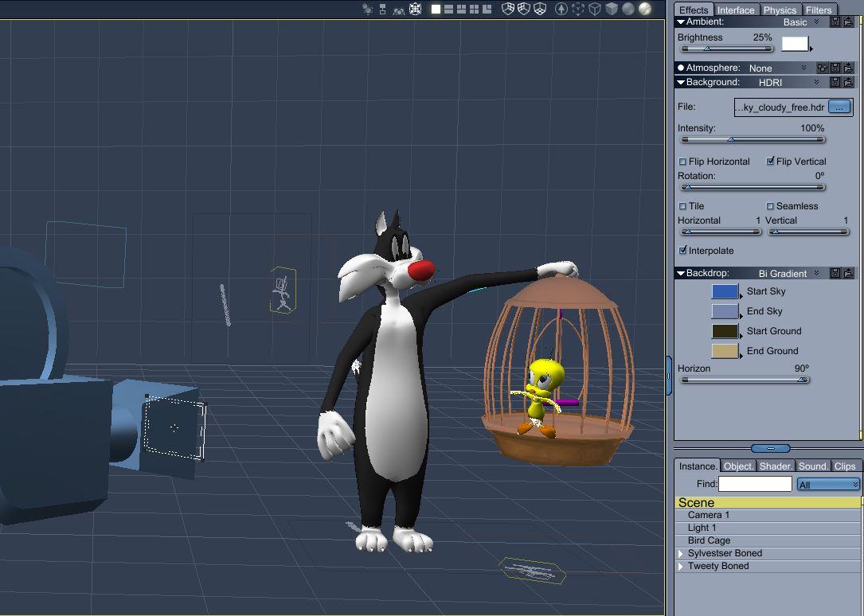Open the Backdrop dropdown showing Bi Gradient

coord(789,273)
